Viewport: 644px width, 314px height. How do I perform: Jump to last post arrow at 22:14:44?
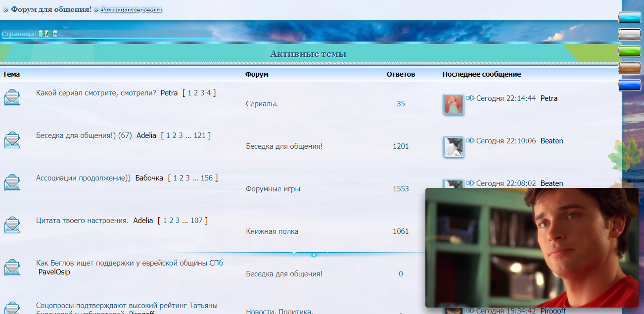pyautogui.click(x=470, y=98)
